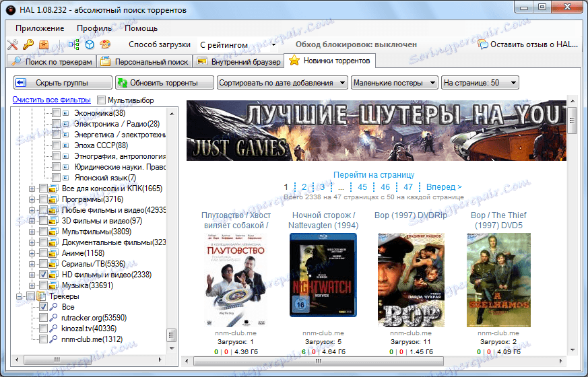Click the results horizontal scrollbar thumb
The height and width of the screenshot is (377, 588).
pyautogui.click(x=319, y=362)
